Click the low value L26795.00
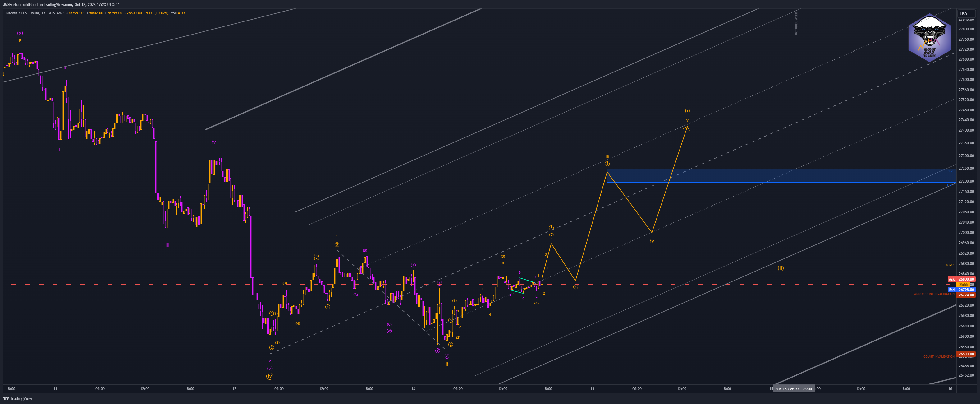Image resolution: width=980 pixels, height=404 pixels. [114, 13]
